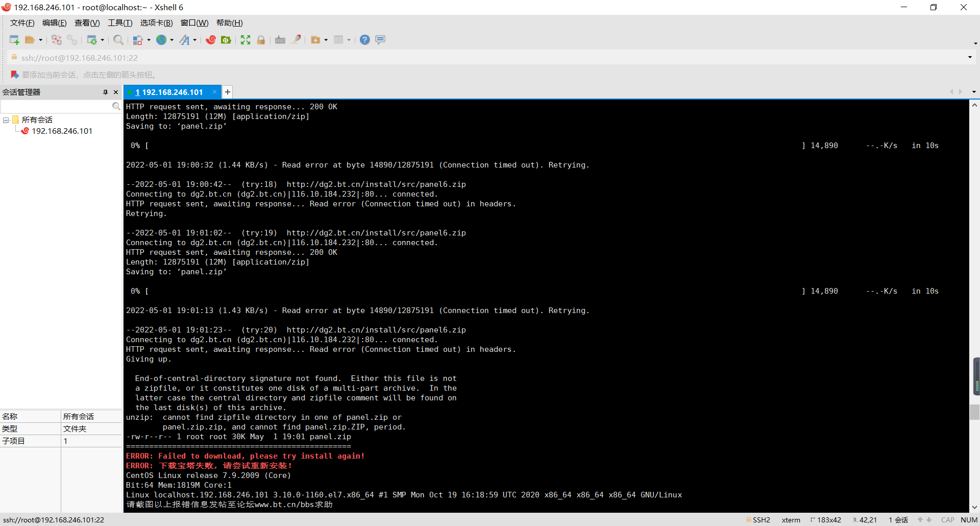Click the 42,21 cursor position indicator
Image resolution: width=980 pixels, height=526 pixels.
pos(865,520)
